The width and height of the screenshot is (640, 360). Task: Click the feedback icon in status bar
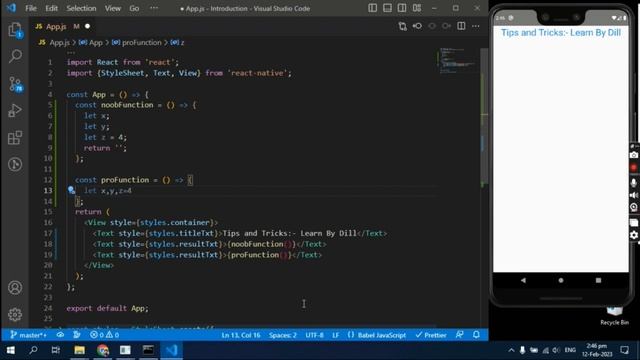click(460, 335)
